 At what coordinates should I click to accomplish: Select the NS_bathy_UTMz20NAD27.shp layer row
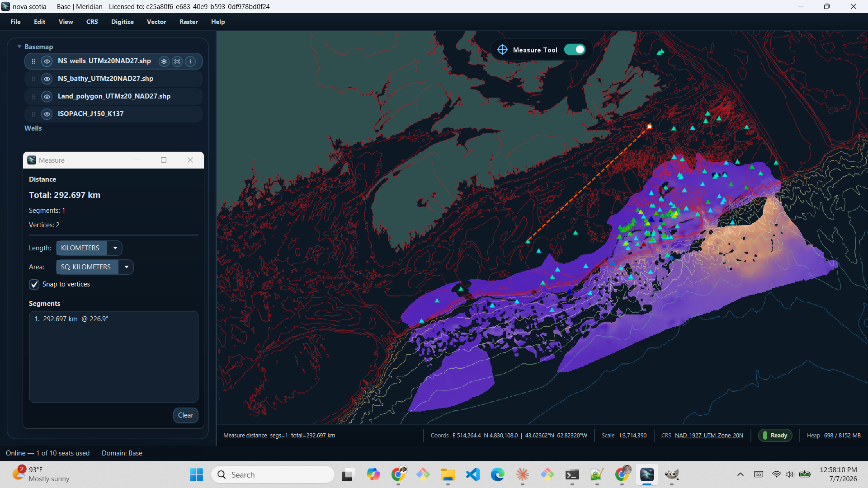[x=113, y=79]
